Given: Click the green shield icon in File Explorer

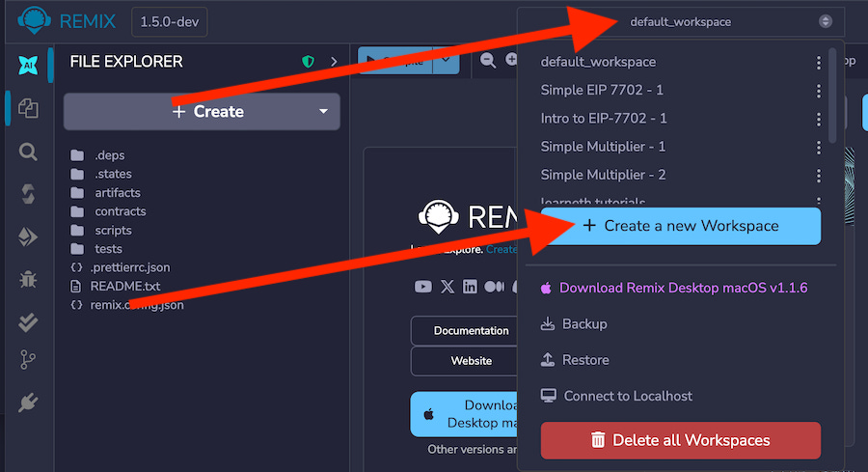Looking at the screenshot, I should 309,62.
